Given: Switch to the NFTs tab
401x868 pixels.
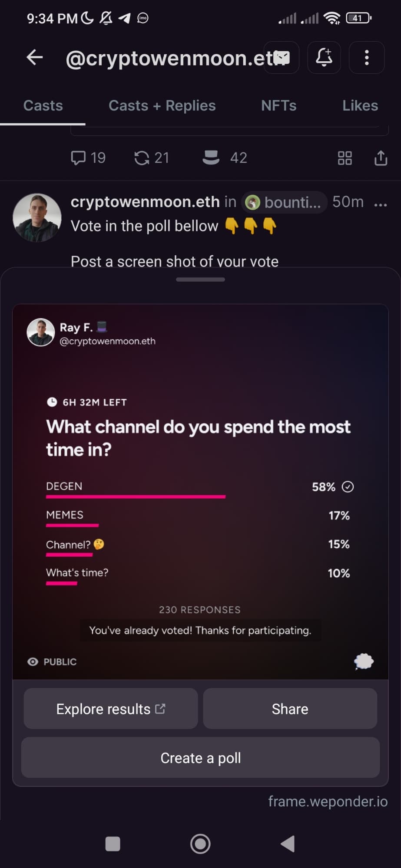Looking at the screenshot, I should pos(279,105).
